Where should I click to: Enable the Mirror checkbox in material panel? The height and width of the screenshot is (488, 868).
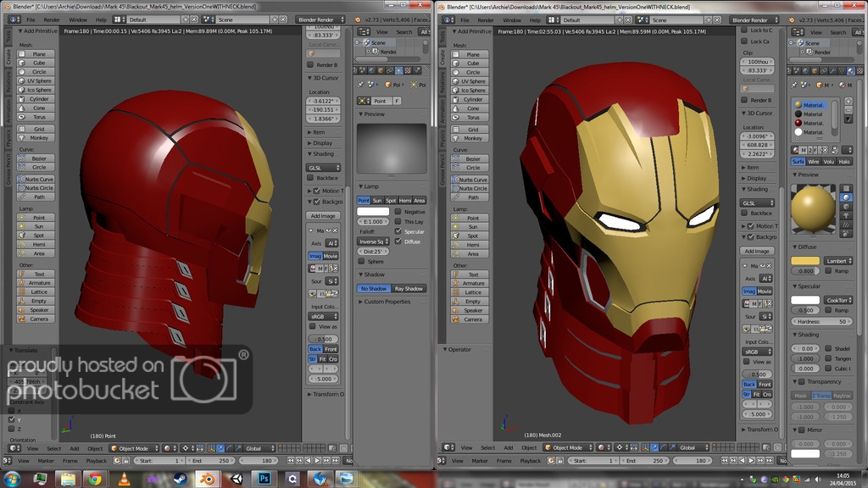click(x=801, y=430)
